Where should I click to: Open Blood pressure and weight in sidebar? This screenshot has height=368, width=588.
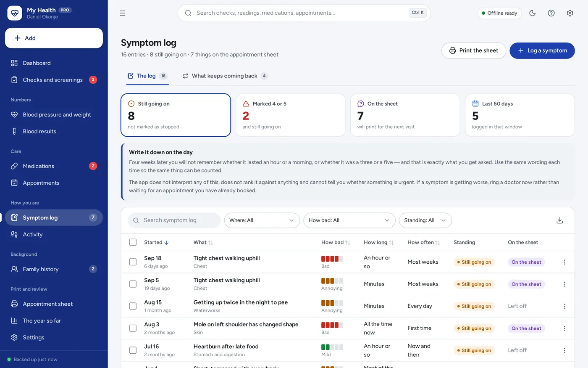coord(54,114)
